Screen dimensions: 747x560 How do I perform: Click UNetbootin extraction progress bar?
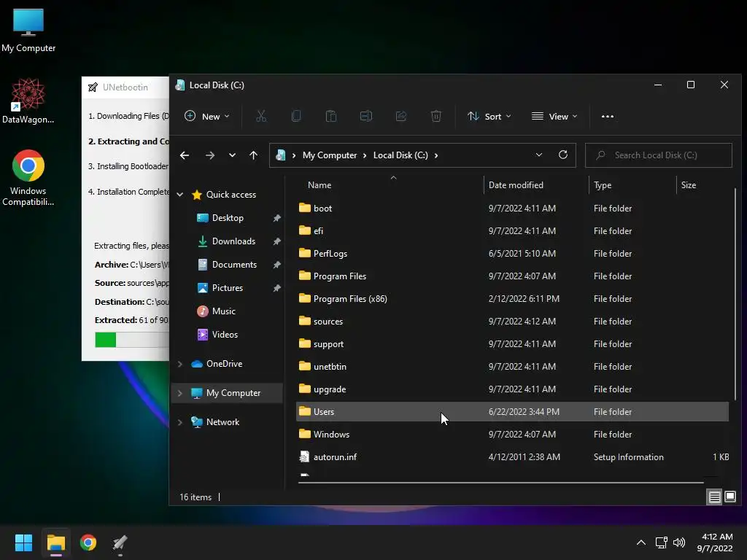(132, 340)
